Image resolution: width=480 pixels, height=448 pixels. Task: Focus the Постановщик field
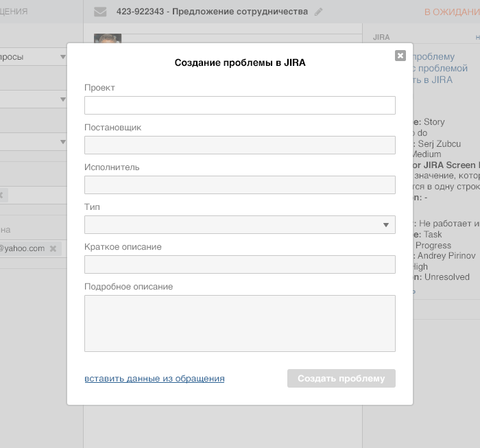(240, 145)
